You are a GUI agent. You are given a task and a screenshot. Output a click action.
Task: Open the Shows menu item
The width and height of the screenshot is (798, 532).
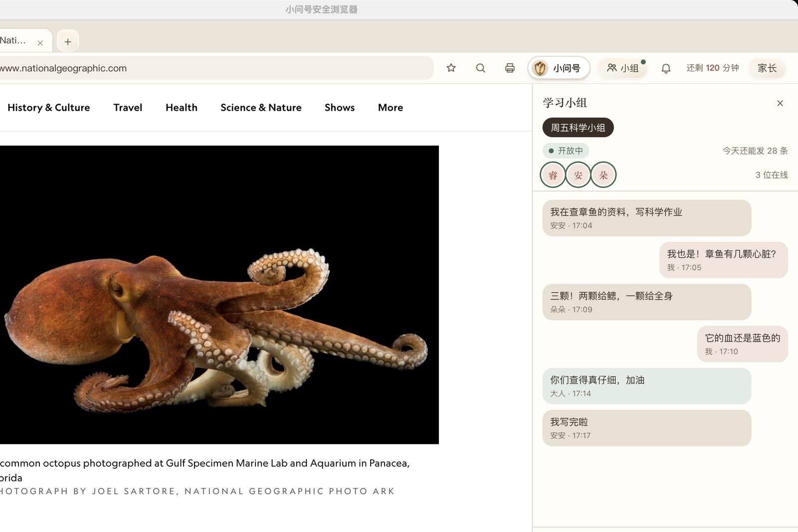click(340, 108)
